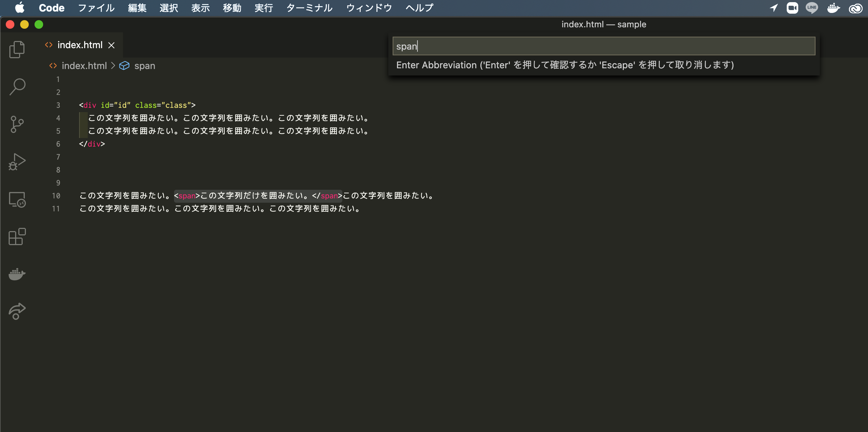868x432 pixels.
Task: Open the span breadcrumb dropdown
Action: 145,65
